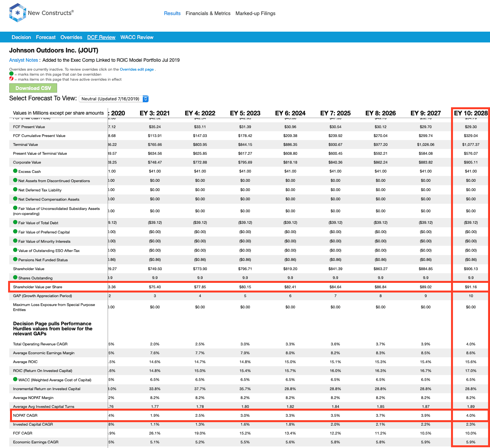
Task: Select the EY 4: 2022 column header
Action: 200,113
